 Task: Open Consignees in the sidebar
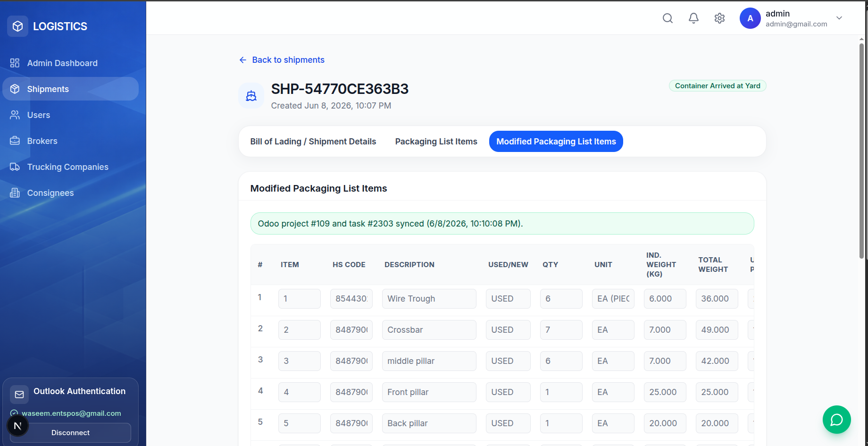tap(70, 193)
